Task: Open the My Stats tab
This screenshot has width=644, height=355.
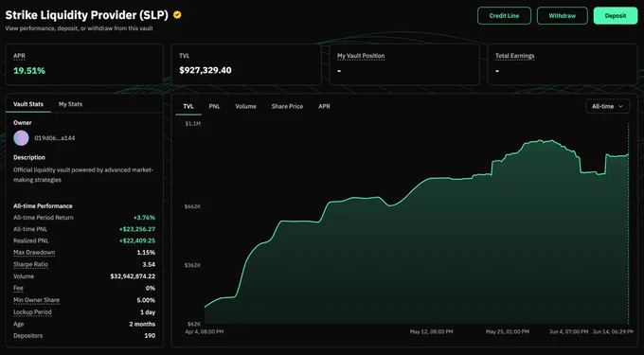Action: [70, 104]
